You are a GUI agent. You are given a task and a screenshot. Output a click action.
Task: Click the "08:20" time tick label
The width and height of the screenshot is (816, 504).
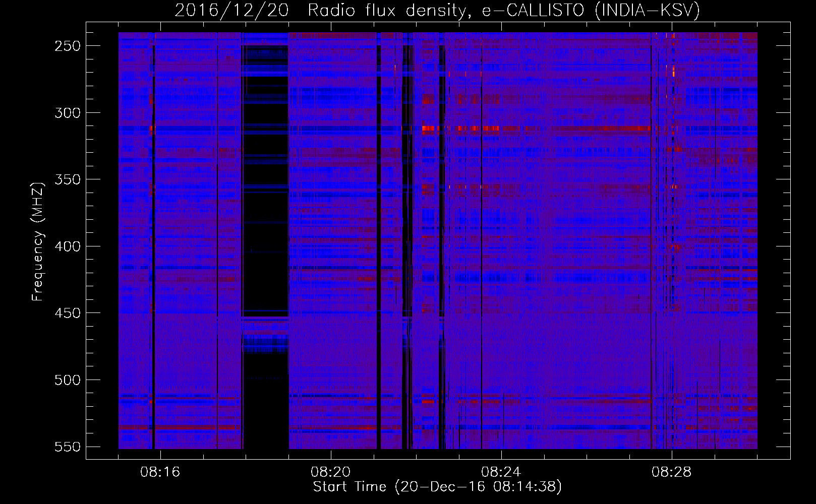coord(331,472)
